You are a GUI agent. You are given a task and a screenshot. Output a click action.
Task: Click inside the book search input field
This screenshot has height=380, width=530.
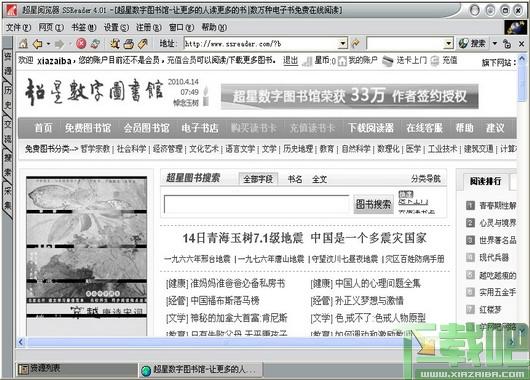coord(257,204)
